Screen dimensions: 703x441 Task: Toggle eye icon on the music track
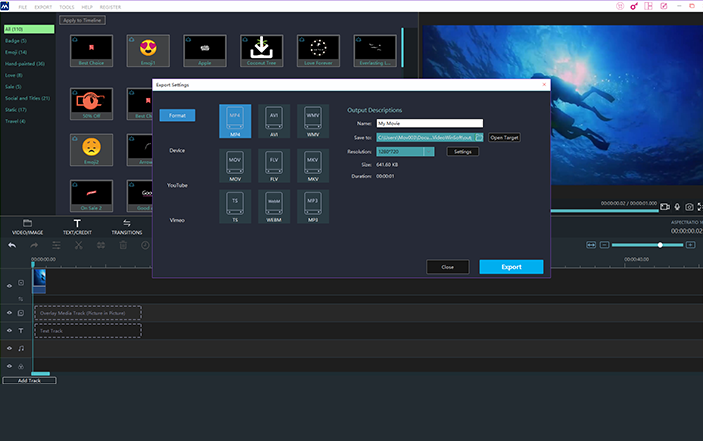coord(10,348)
